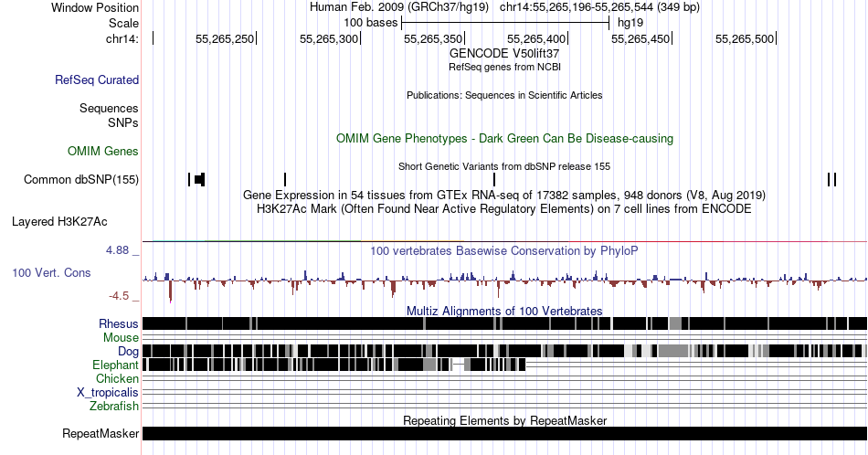Image resolution: width=868 pixels, height=455 pixels.
Task: Click 100 vertebrates Basewise Conservation by PhyloP title
Action: [x=504, y=250]
